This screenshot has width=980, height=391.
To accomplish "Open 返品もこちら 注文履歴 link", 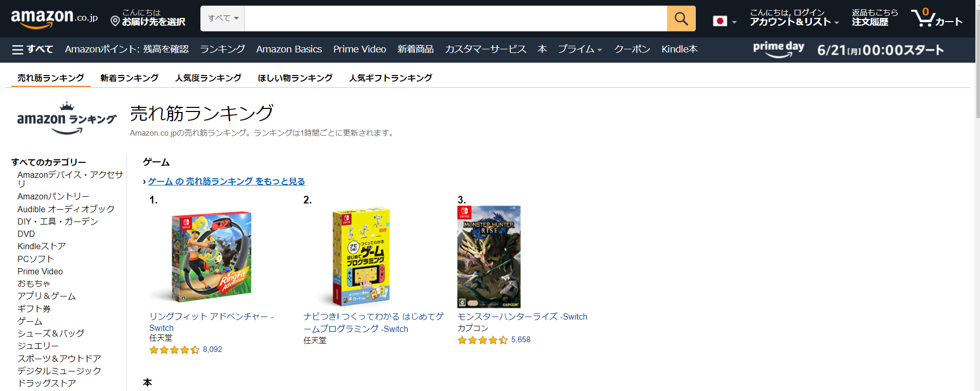I will tap(875, 18).
